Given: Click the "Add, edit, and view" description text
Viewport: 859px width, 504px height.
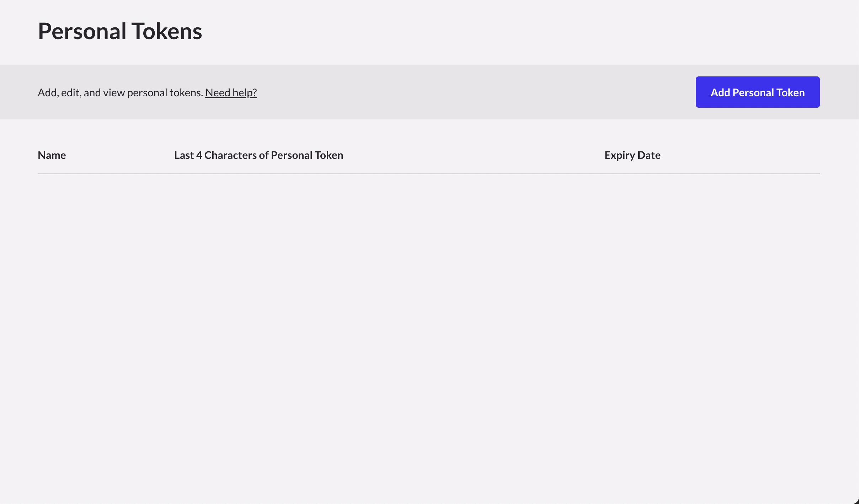Looking at the screenshot, I should click(x=120, y=92).
